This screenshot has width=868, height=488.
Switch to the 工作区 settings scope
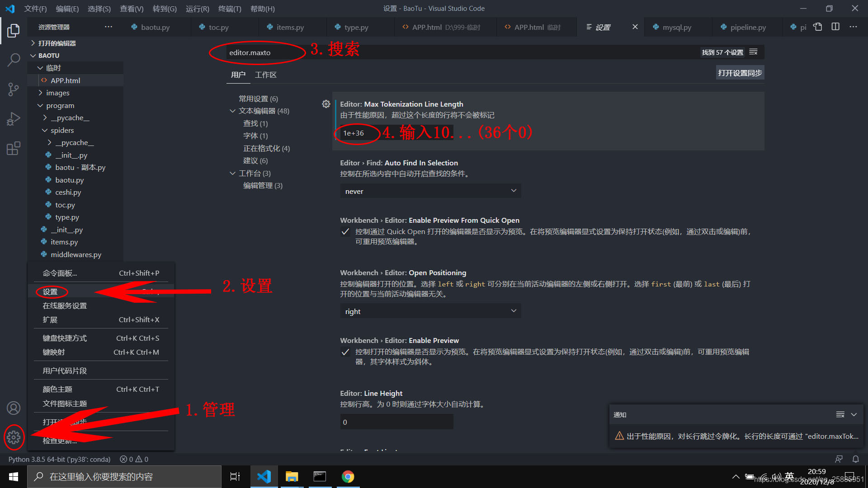[265, 75]
